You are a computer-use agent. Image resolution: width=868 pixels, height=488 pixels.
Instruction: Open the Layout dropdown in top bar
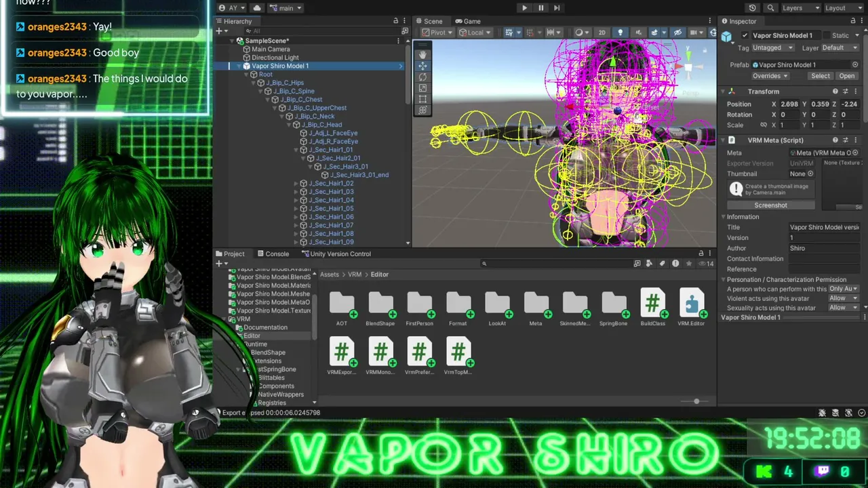point(844,8)
